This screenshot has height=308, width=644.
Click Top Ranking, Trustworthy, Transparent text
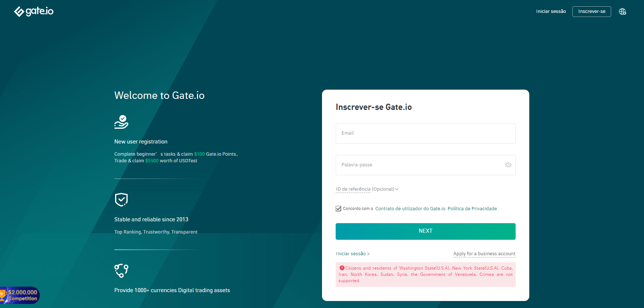(156, 232)
